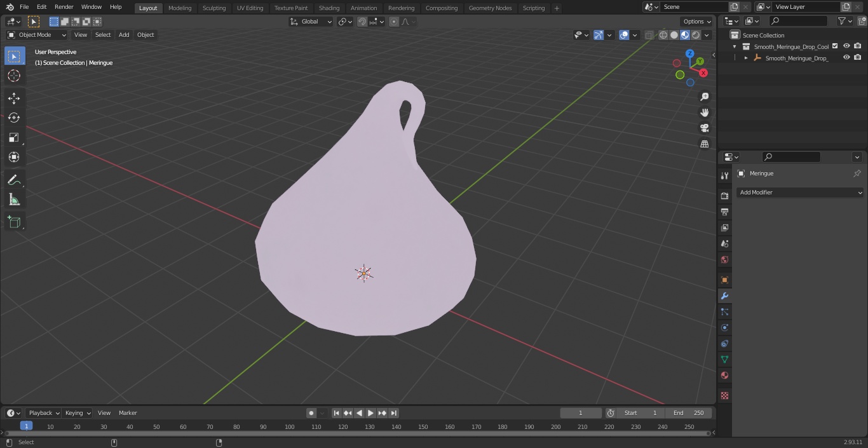Hide Smooth_Meringue_Drop_Cool collection in viewport
Viewport: 868px width, 448px height.
coord(846,46)
